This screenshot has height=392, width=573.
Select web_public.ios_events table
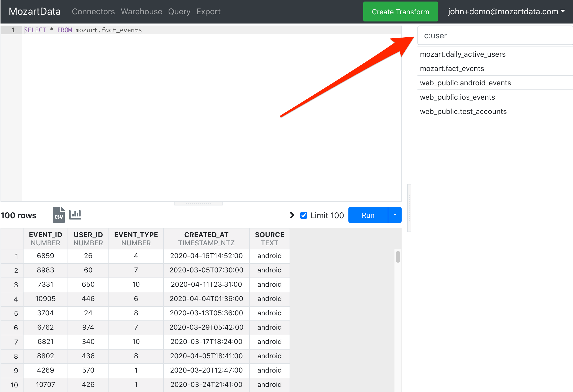click(x=495, y=97)
